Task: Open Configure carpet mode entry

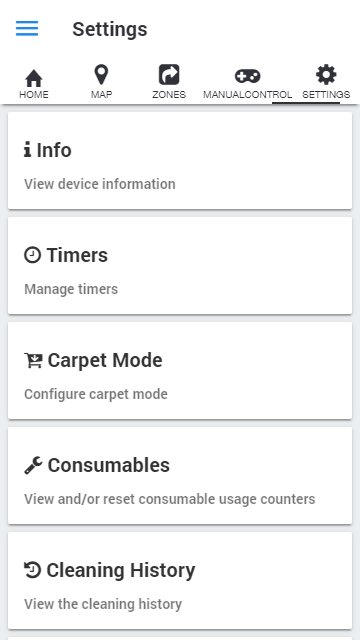Action: tap(96, 394)
